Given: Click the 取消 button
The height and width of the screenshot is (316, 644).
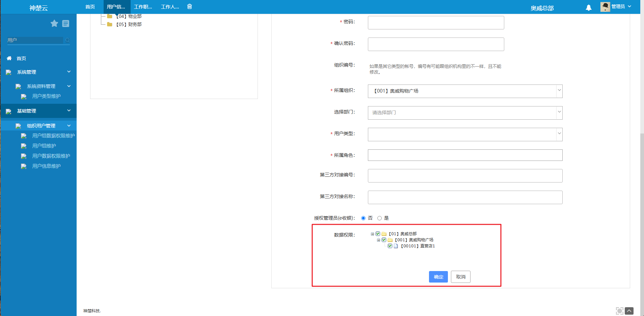Looking at the screenshot, I should [461, 277].
